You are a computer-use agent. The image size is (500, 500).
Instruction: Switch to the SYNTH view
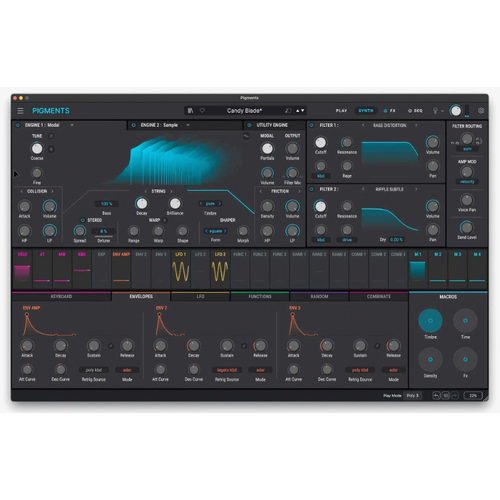[366, 111]
